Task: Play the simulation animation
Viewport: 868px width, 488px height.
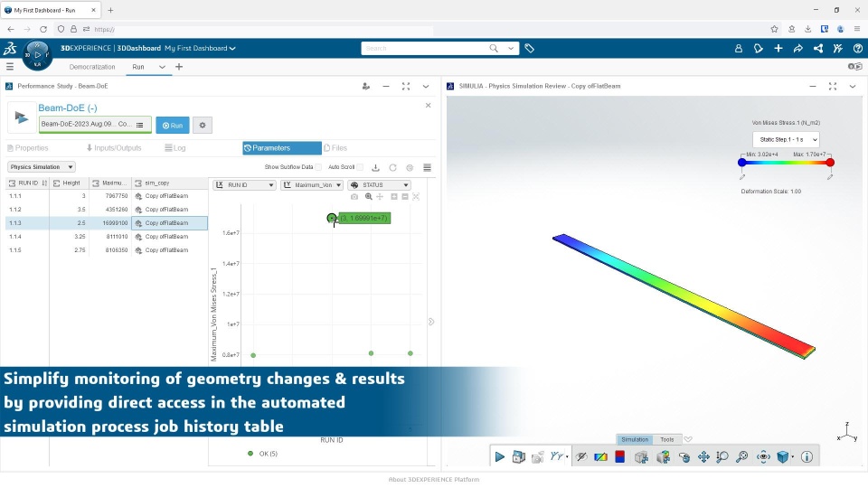Action: 499,457
